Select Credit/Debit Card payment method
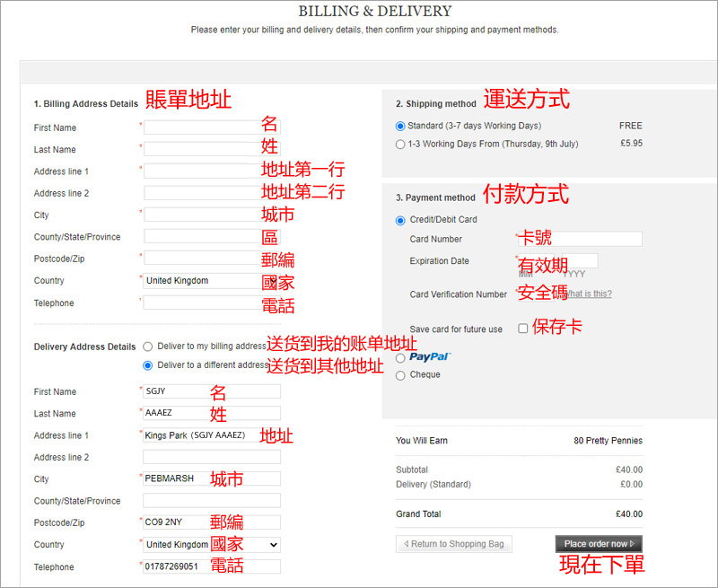 coord(400,220)
